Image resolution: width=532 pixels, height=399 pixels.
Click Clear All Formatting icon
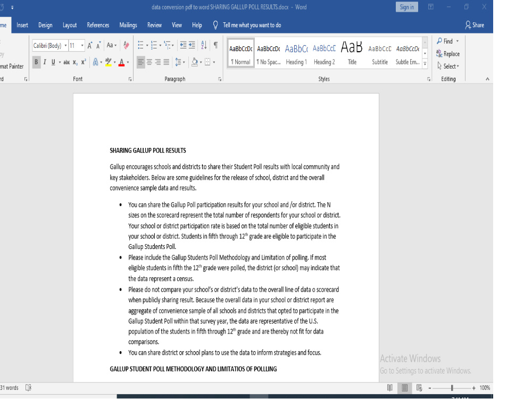[x=126, y=45]
